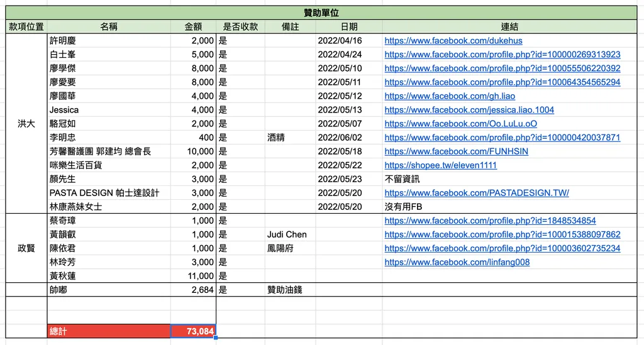
Task: Select the red 總計 label cell
Action: 109,331
